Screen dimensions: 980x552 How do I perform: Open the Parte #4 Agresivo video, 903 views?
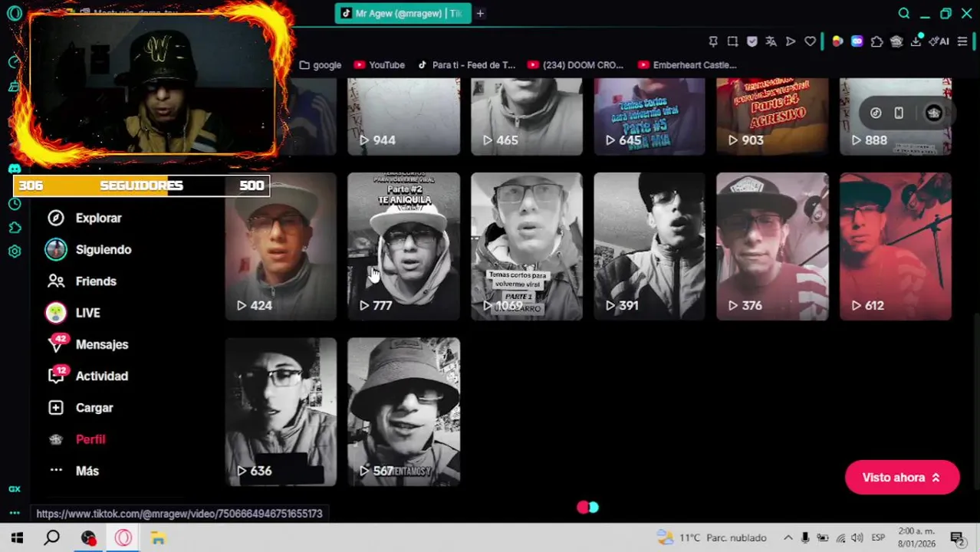[x=772, y=117]
